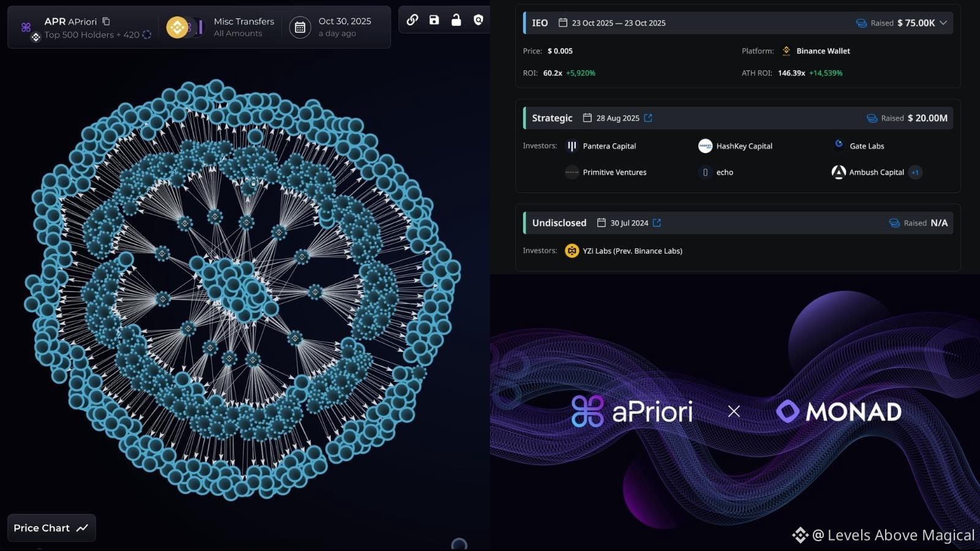Click the ATH ROI value 146.39x
The image size is (980, 551).
(791, 73)
